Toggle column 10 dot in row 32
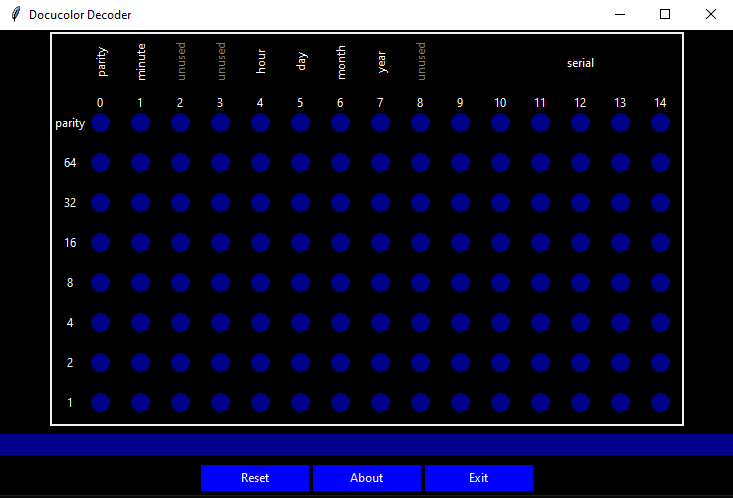The image size is (733, 498). [x=500, y=202]
